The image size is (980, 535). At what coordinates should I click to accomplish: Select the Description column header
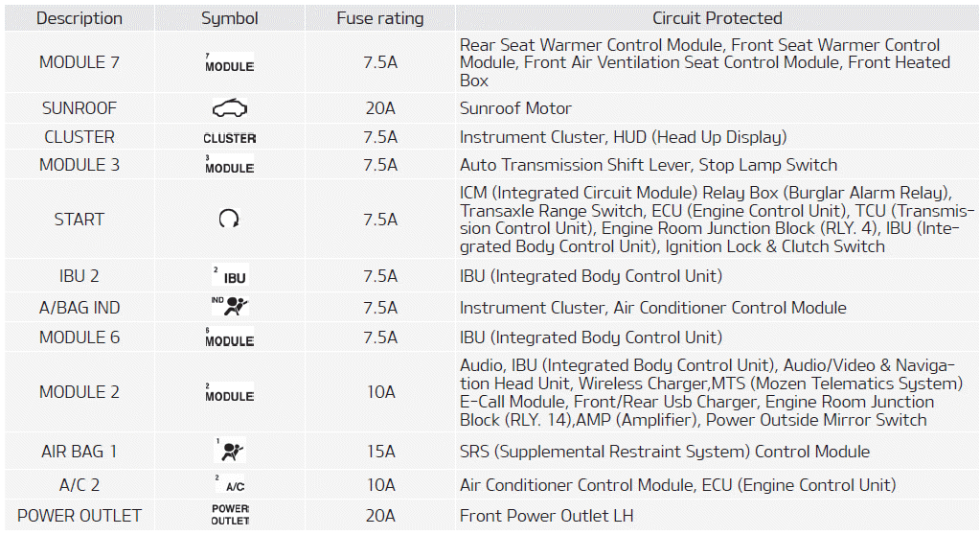pos(80,18)
